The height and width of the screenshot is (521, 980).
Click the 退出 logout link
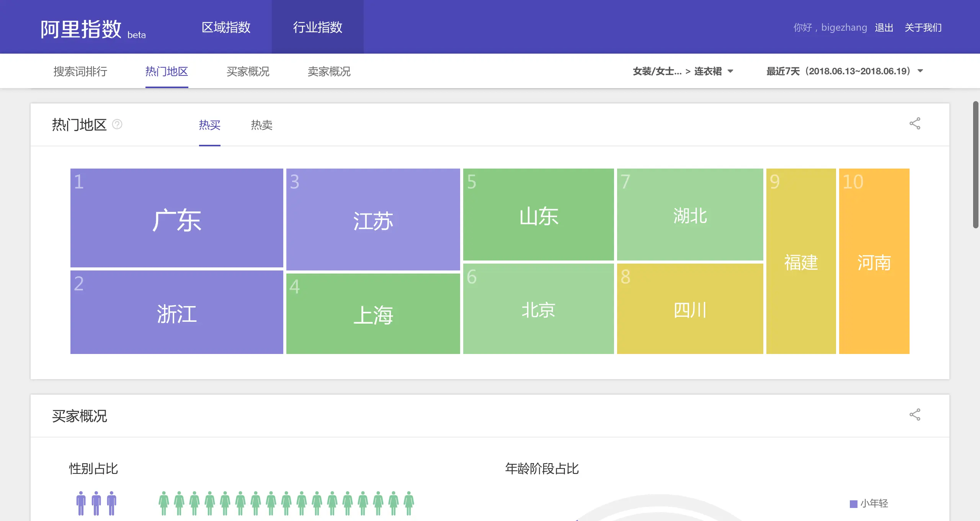click(884, 28)
